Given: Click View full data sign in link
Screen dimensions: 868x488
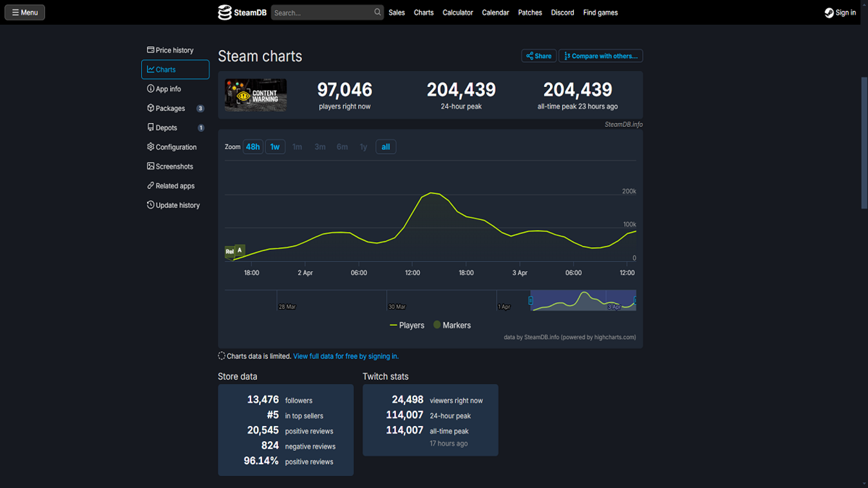Looking at the screenshot, I should pyautogui.click(x=346, y=356).
